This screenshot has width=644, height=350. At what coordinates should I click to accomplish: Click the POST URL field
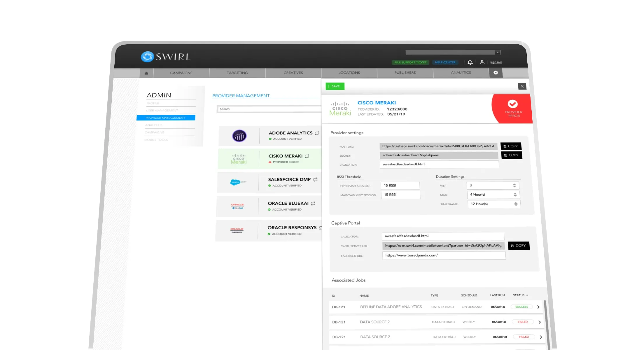(x=438, y=146)
